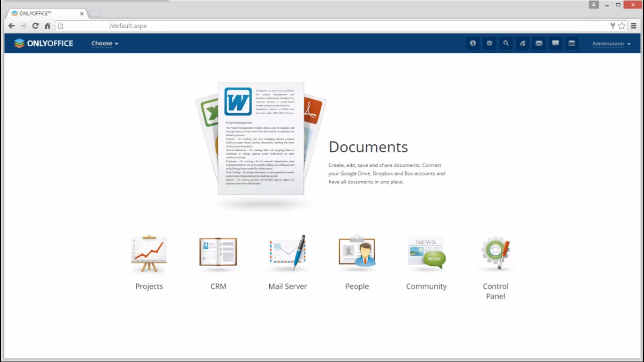Open the CRM module icon

click(218, 254)
